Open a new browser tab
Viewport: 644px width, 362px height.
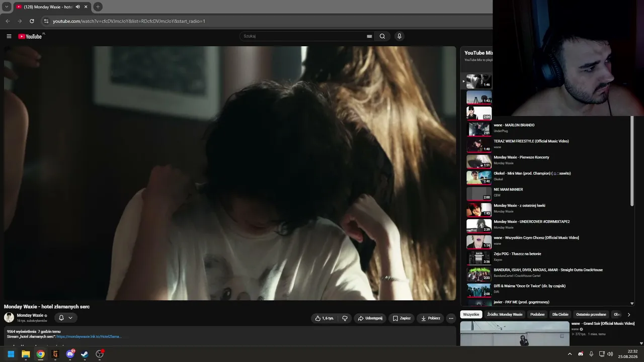(98, 7)
